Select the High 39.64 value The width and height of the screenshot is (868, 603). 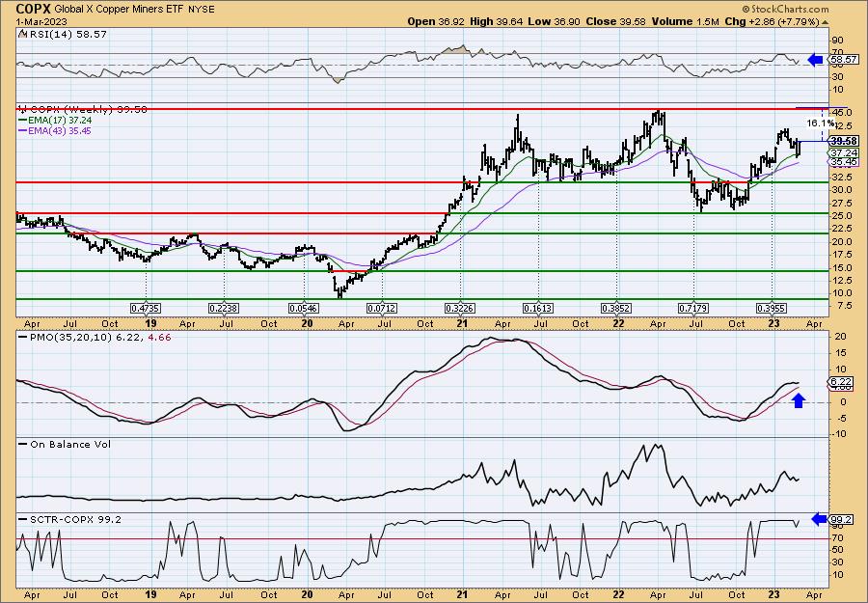[496, 21]
